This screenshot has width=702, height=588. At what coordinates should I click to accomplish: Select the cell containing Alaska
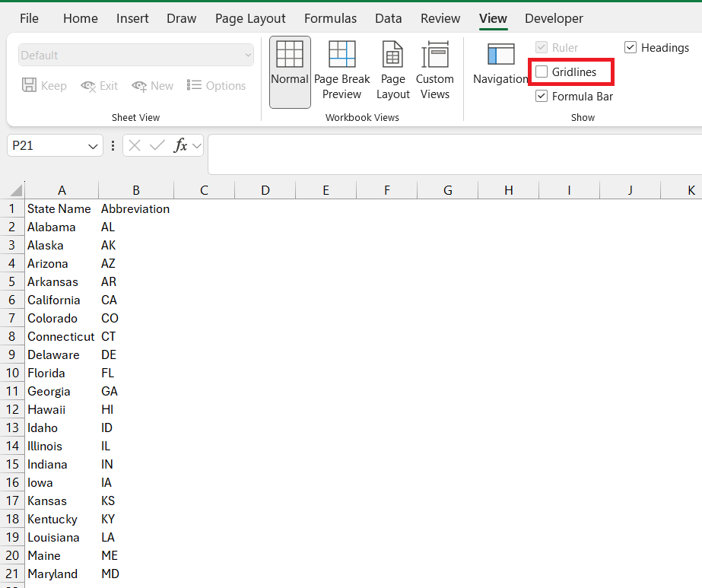click(62, 246)
